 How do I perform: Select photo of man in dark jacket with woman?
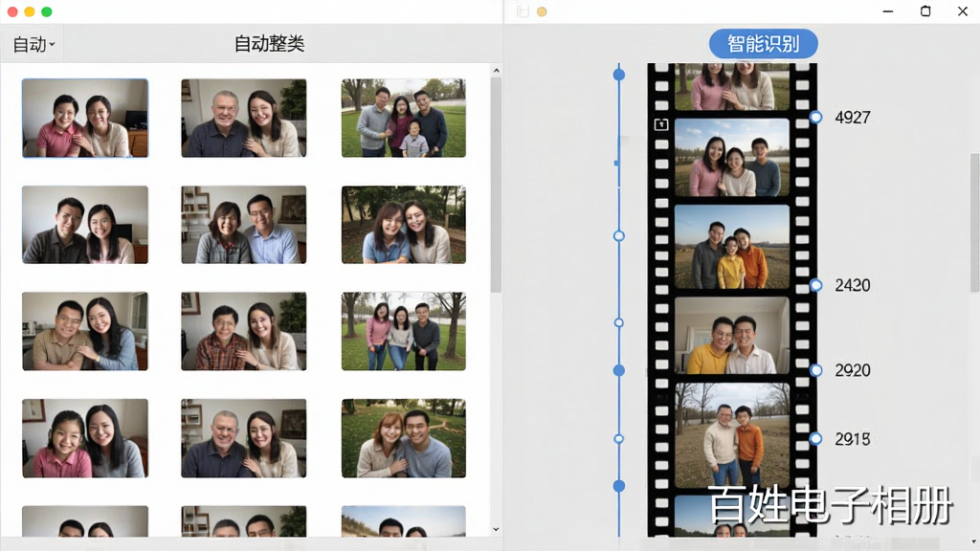click(85, 224)
